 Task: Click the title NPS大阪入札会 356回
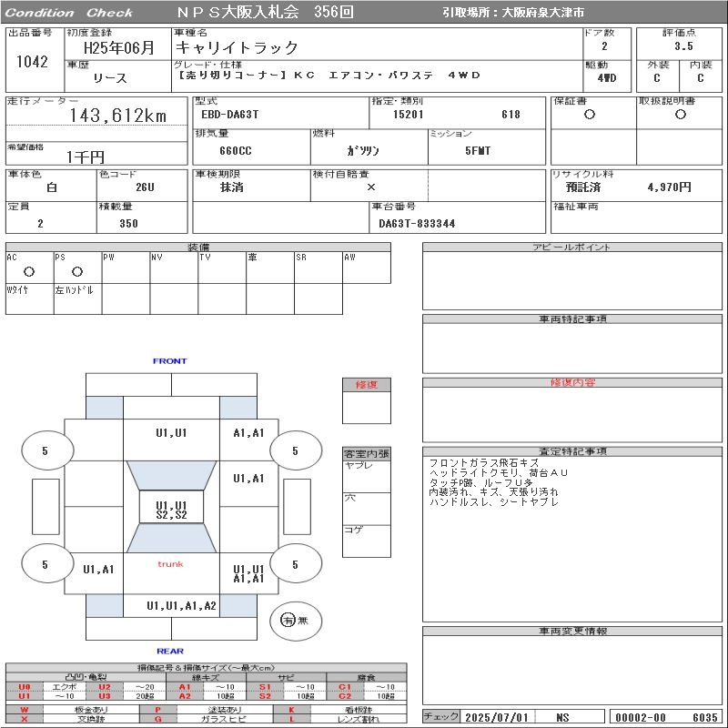tap(265, 13)
